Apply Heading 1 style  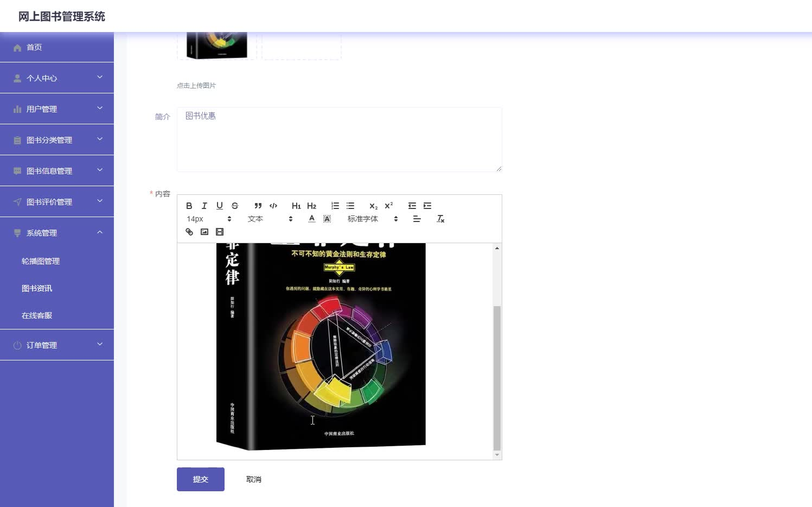coord(296,206)
